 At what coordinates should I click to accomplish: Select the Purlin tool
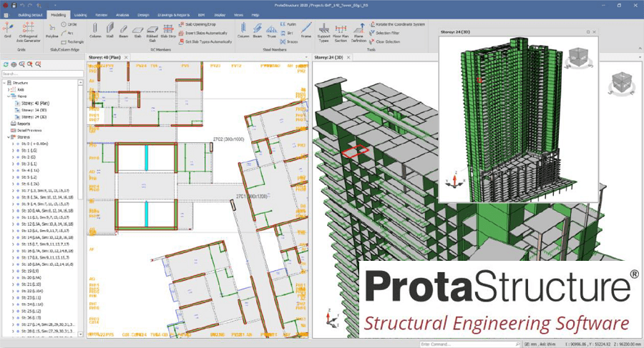point(288,24)
